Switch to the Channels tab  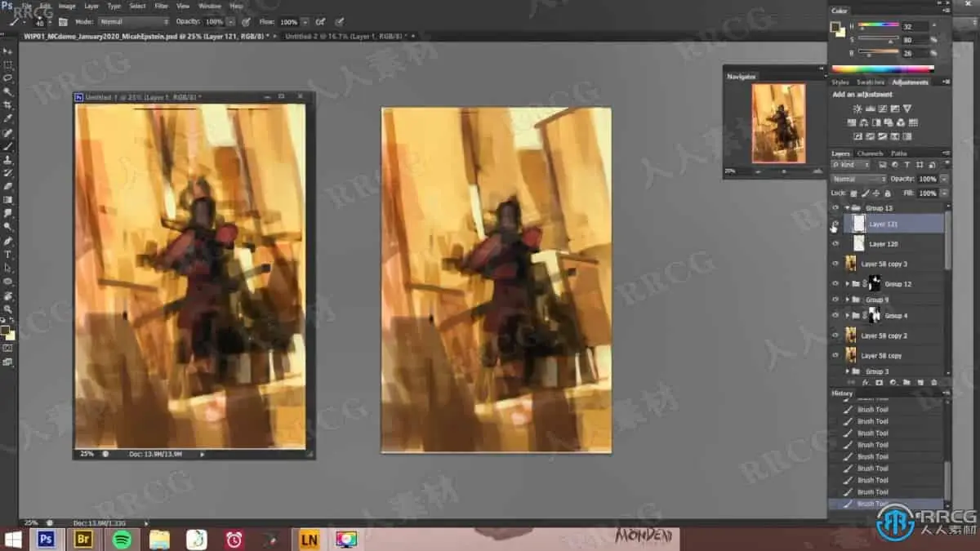click(870, 153)
